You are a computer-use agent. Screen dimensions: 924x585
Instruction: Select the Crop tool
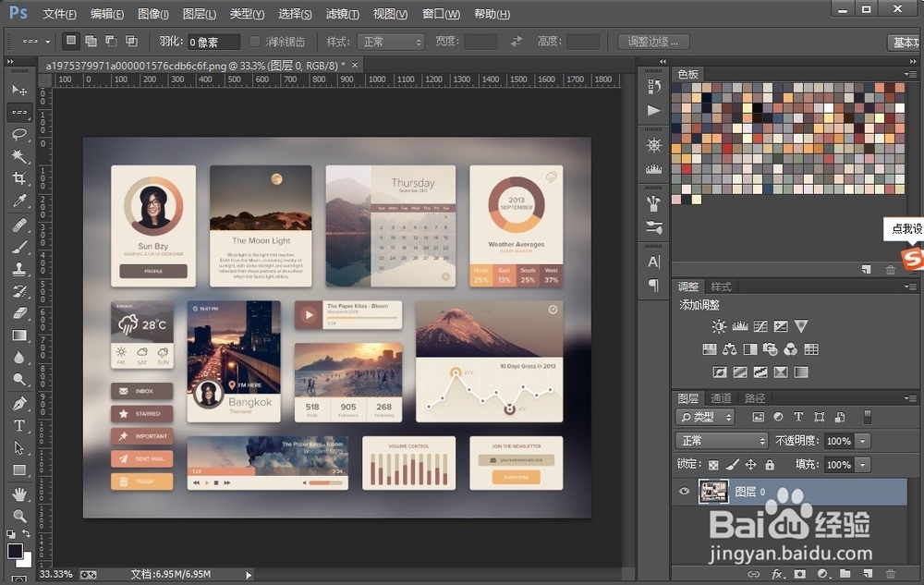pyautogui.click(x=19, y=178)
